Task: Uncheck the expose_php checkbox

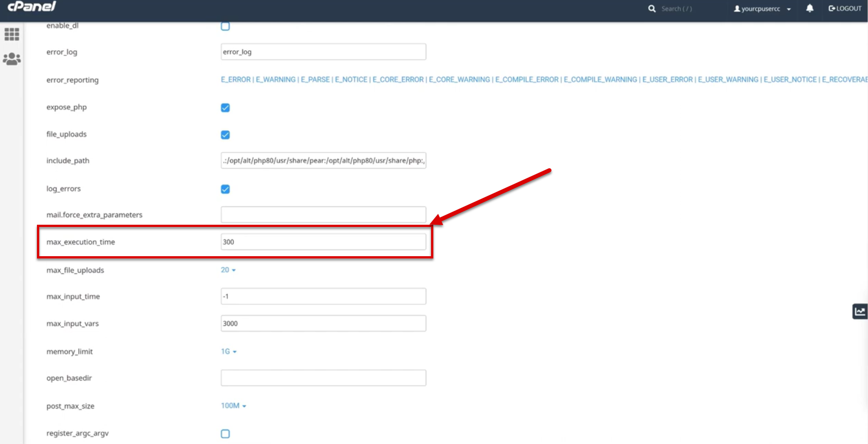Action: coord(225,108)
